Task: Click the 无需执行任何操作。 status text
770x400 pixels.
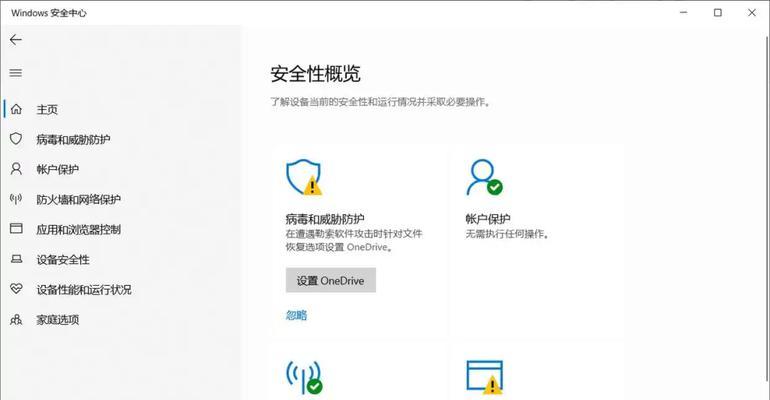Action: 507,234
